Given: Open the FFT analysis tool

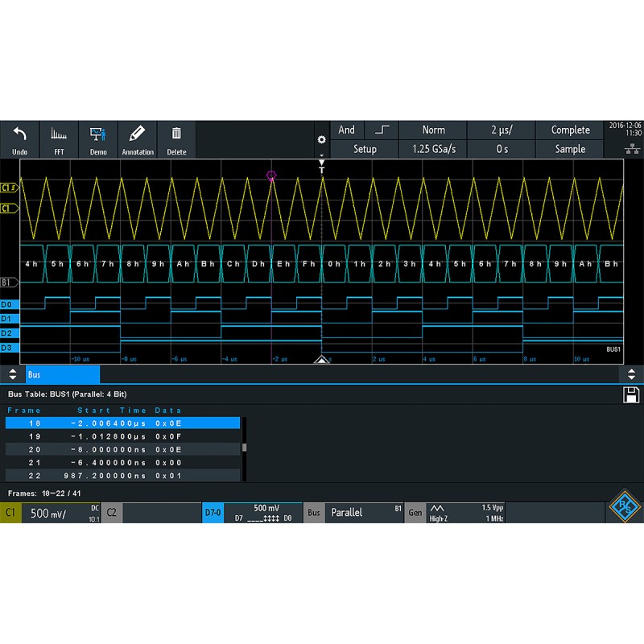Looking at the screenshot, I should (59, 138).
